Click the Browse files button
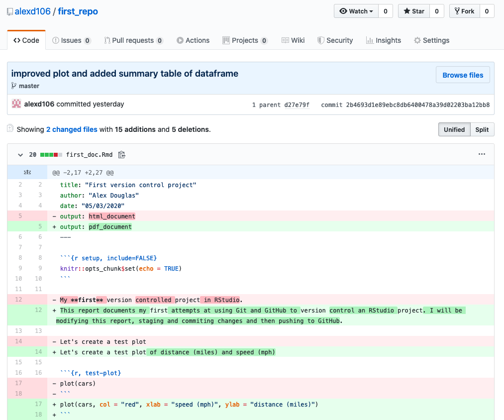Image resolution: width=504 pixels, height=420 pixels. point(463,75)
